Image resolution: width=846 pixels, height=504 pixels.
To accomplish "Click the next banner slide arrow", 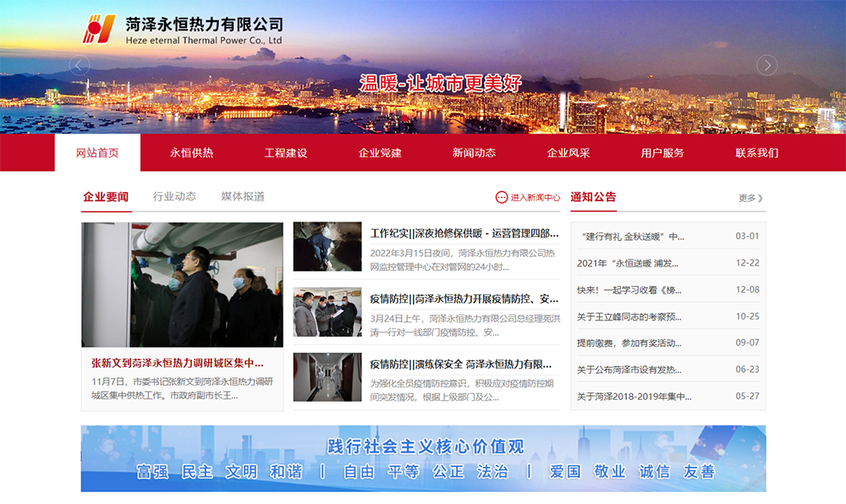I will click(x=766, y=65).
